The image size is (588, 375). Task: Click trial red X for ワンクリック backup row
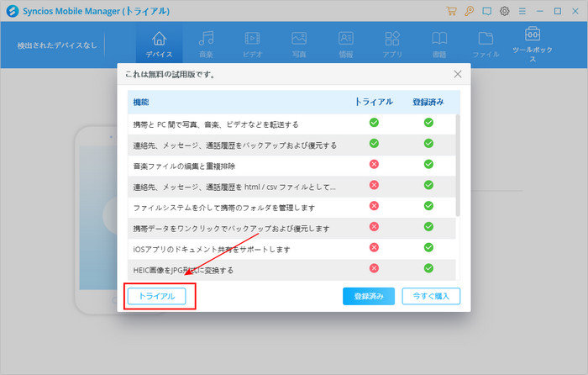coord(374,227)
